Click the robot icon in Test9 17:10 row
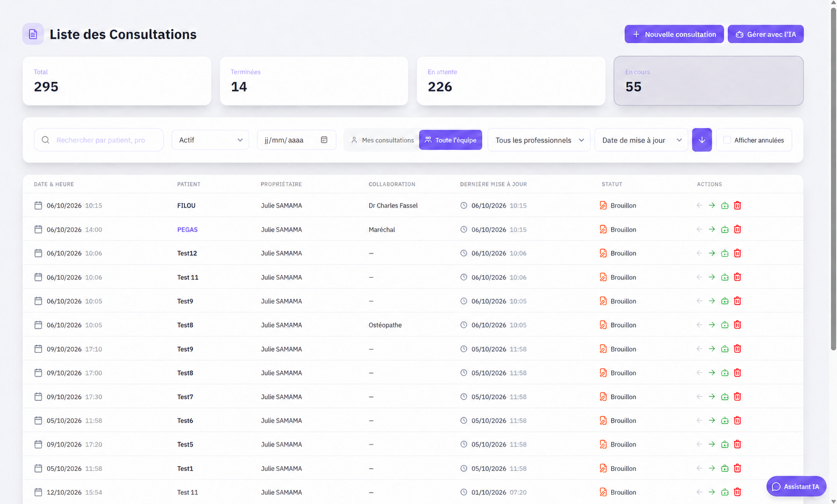 [725, 349]
